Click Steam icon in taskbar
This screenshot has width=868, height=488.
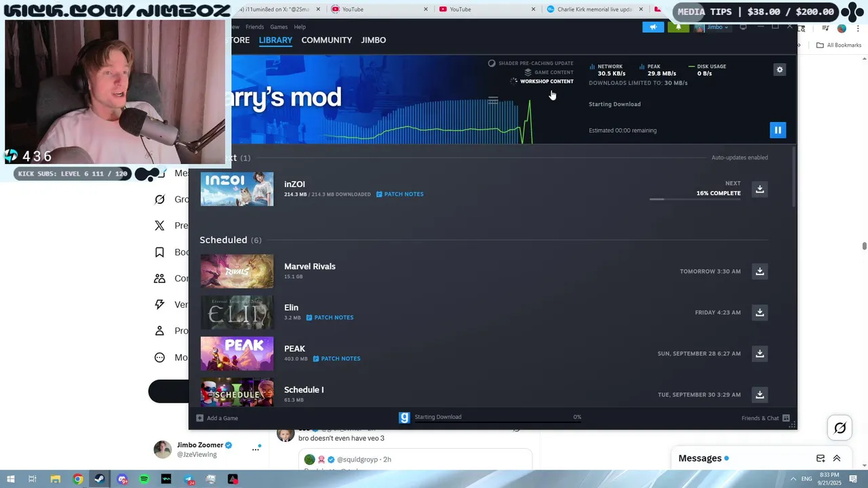click(x=100, y=479)
